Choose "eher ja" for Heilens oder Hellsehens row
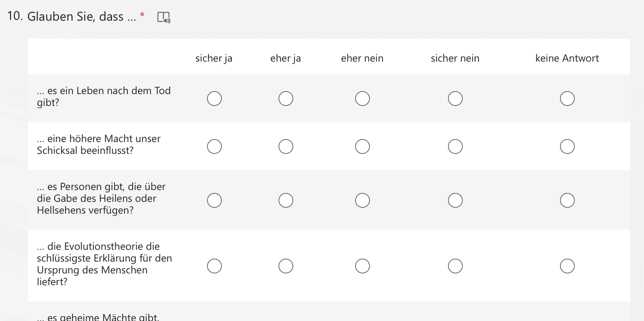This screenshot has width=644, height=321. (x=286, y=200)
